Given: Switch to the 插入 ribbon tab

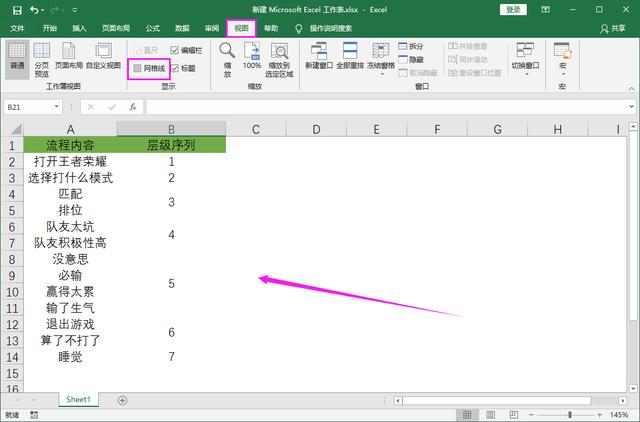Looking at the screenshot, I should pyautogui.click(x=79, y=28).
